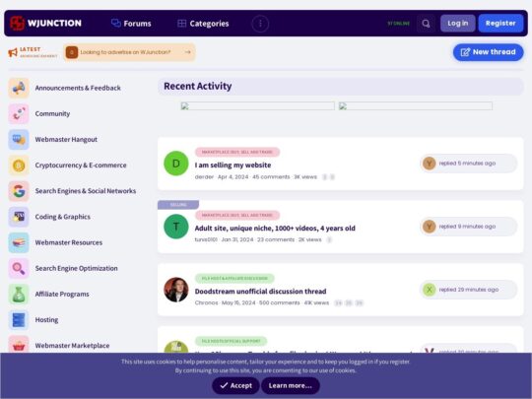This screenshot has width=532, height=399.
Task: Start a New thread
Action: [489, 52]
